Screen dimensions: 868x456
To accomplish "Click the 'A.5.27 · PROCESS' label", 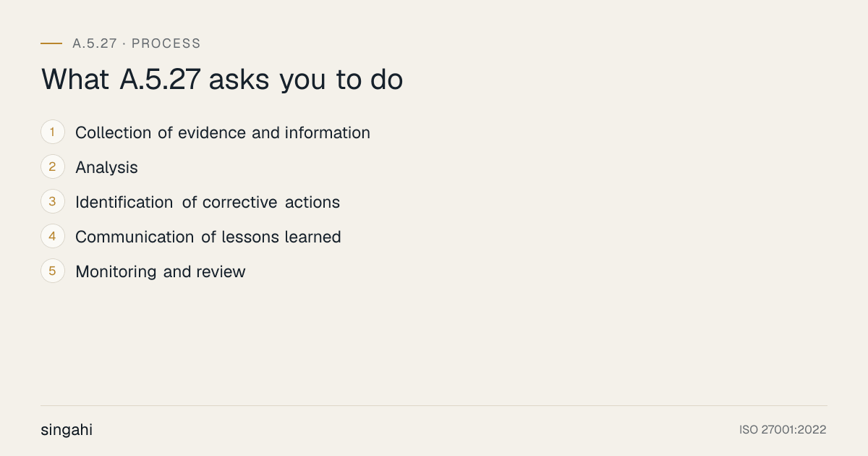I will (137, 43).
